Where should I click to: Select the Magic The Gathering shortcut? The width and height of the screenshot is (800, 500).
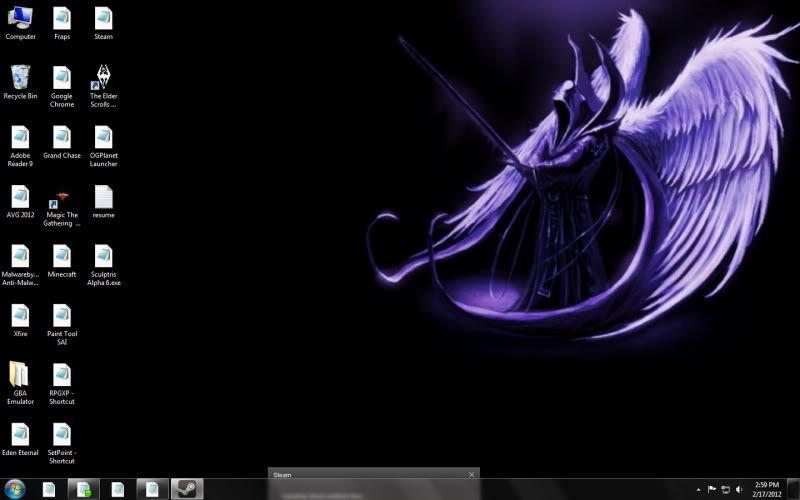tap(62, 206)
